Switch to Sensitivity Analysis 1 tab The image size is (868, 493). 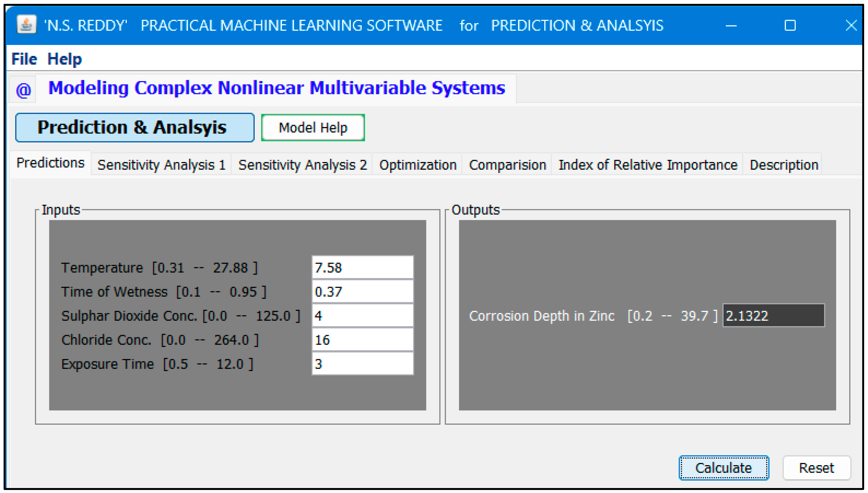[161, 165]
